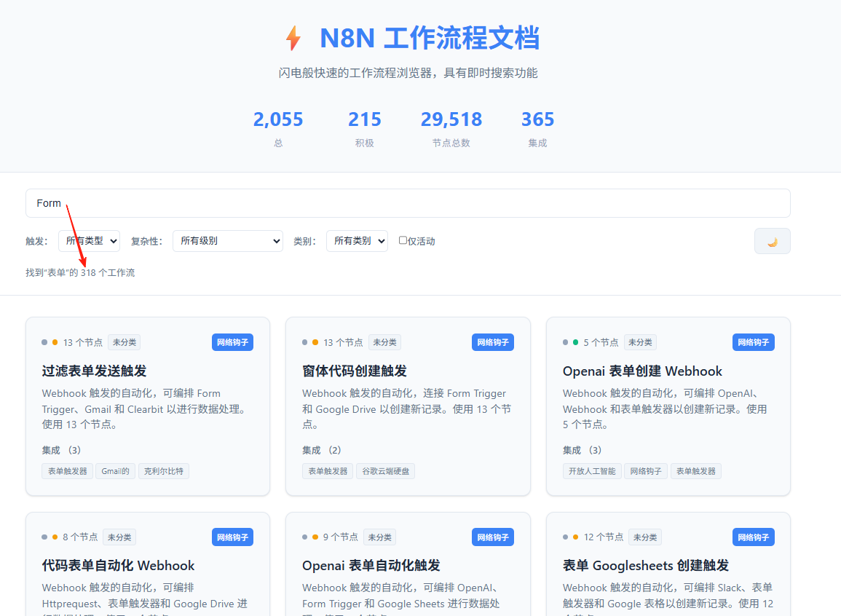Click the 215 积极 statistic
This screenshot has height=616, width=841.
[364, 129]
